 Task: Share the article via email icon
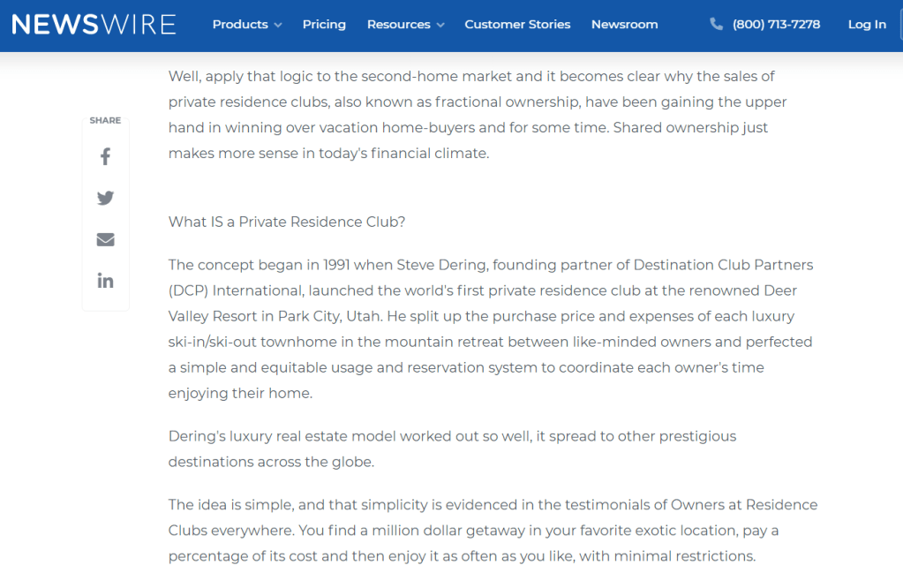105,239
